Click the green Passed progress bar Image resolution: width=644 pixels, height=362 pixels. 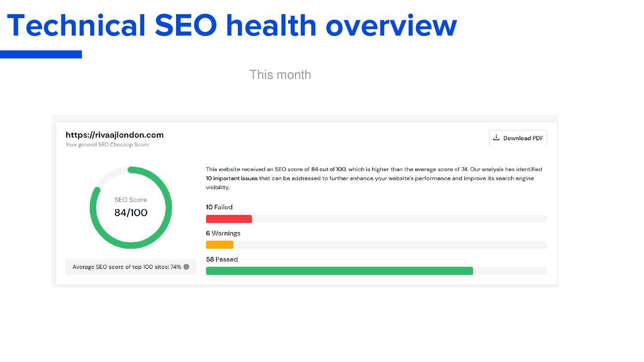point(340,271)
